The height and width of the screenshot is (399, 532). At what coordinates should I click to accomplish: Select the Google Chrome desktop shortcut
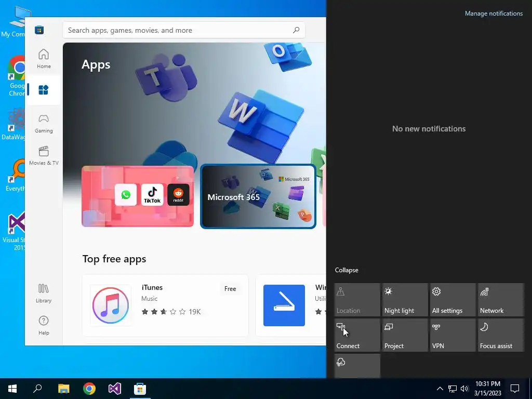(17, 76)
